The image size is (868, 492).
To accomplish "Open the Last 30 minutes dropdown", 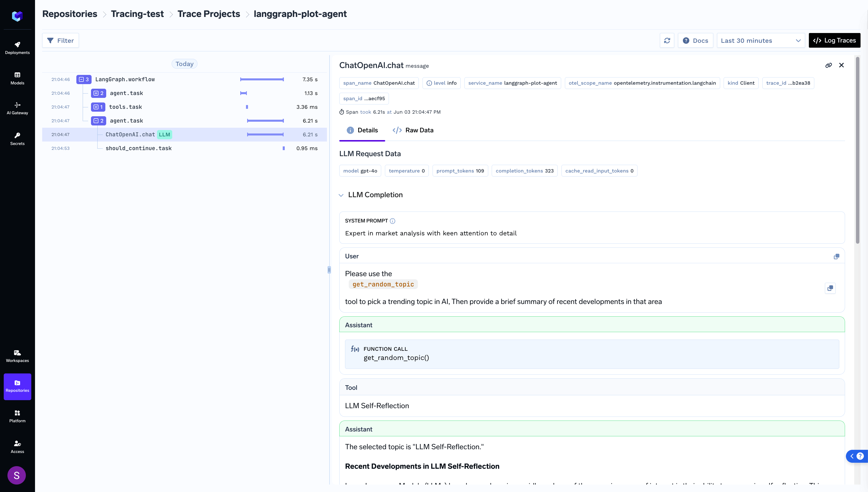I will coord(761,40).
